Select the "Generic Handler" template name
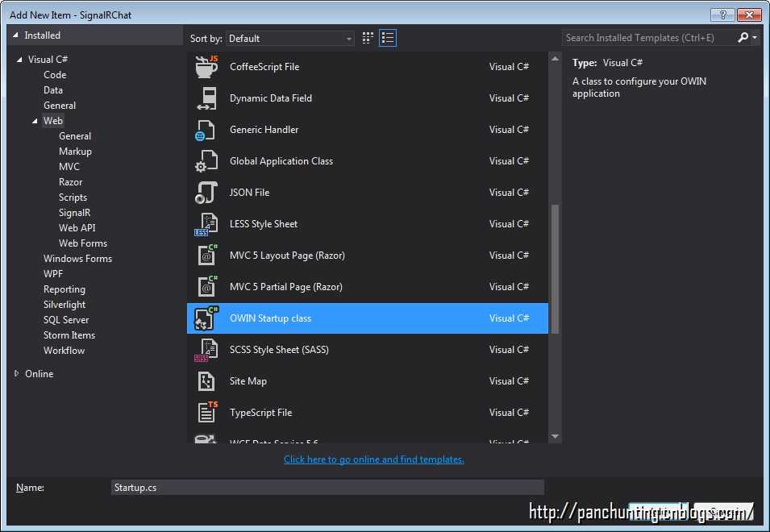Viewport: 770px width, 532px height. 264,130
